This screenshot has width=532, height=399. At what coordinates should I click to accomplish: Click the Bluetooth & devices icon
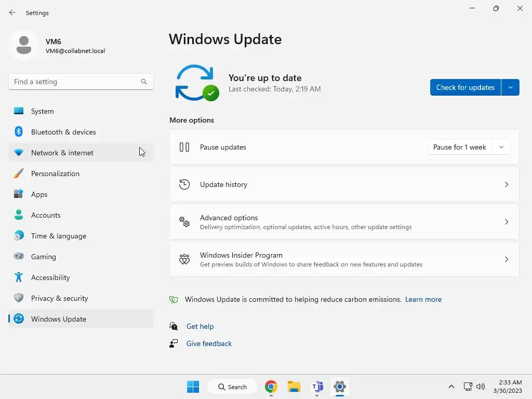pos(19,131)
